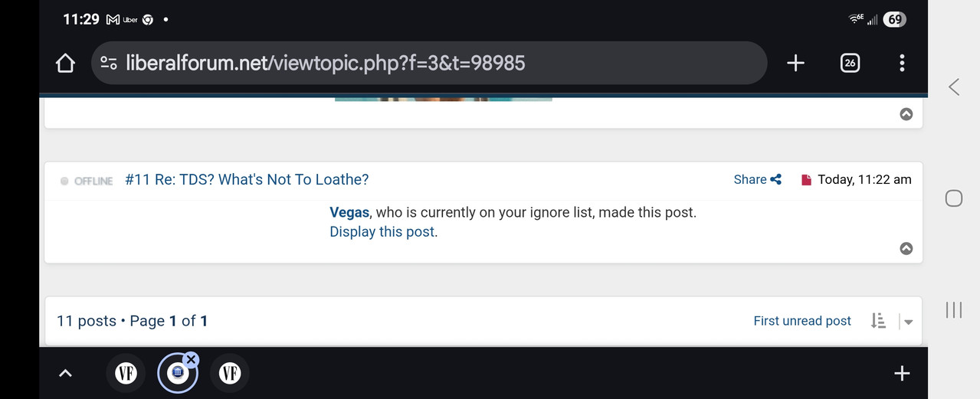Jump to top via arrow in previous post
980x399 pixels.
[906, 114]
